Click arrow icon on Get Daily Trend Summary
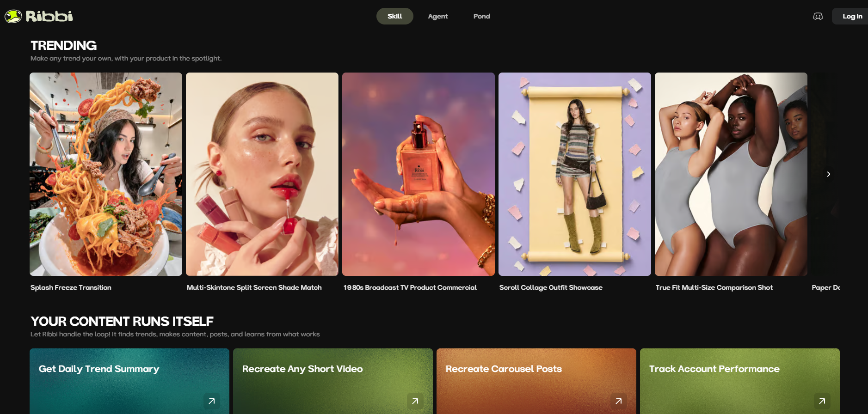Viewport: 868px width, 414px height. tap(211, 401)
